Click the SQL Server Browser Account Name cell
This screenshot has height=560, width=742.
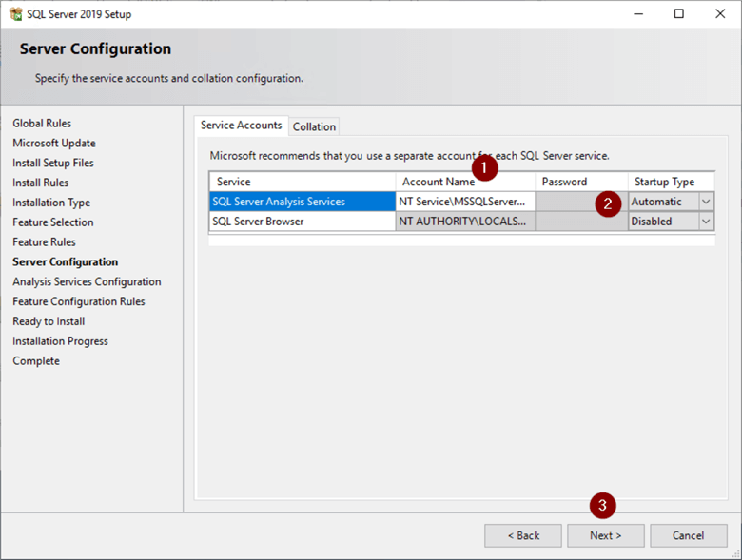[x=464, y=222]
